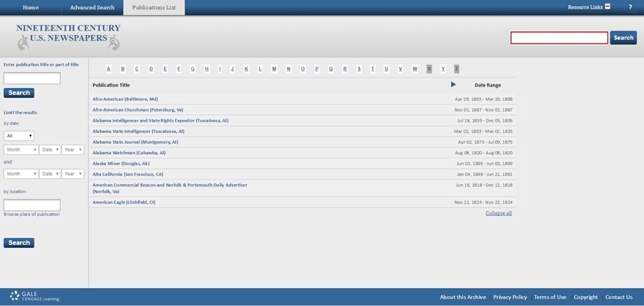Jump to publications starting with N
Screen dimensions: 644x306
288,69
